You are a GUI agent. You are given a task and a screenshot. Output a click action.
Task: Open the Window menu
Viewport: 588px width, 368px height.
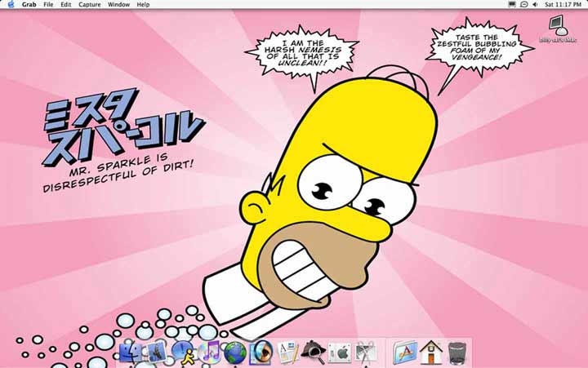tap(118, 5)
